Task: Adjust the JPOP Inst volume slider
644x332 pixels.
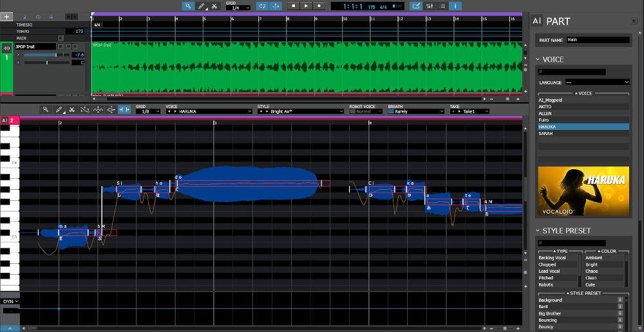Action: [46, 55]
